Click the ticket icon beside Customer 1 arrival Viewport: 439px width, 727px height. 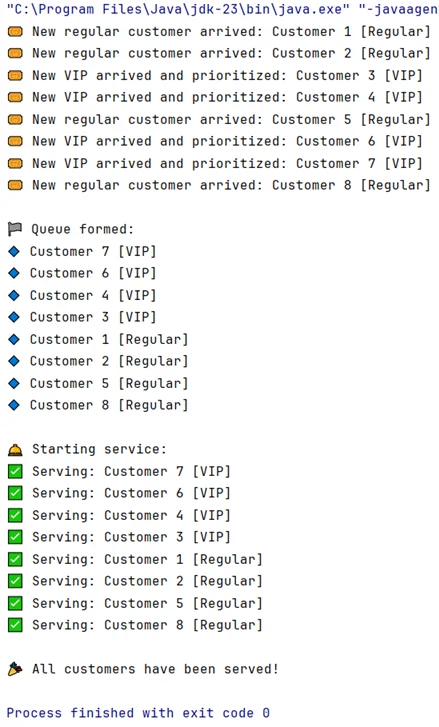coord(15,32)
